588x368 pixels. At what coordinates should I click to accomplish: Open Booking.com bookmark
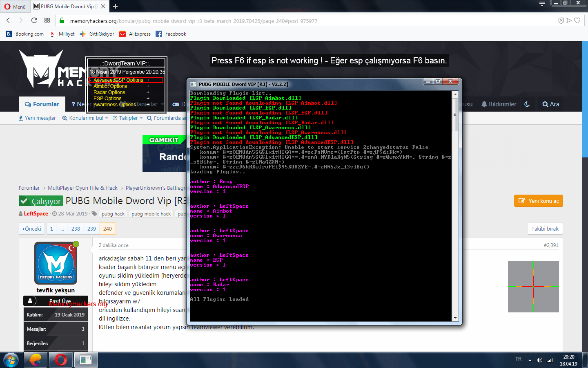coord(25,34)
